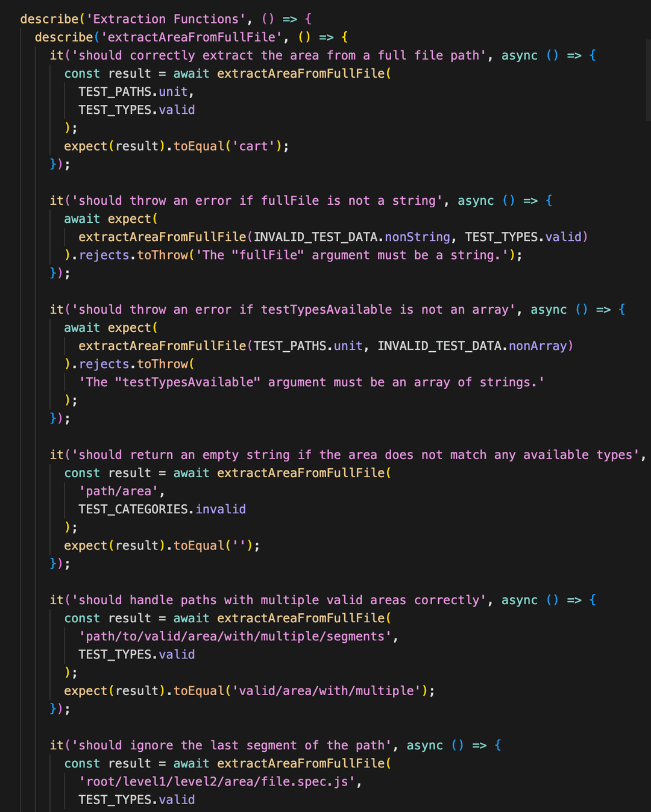Click the vertical scrollbar thumb at editor edge

(x=648, y=80)
